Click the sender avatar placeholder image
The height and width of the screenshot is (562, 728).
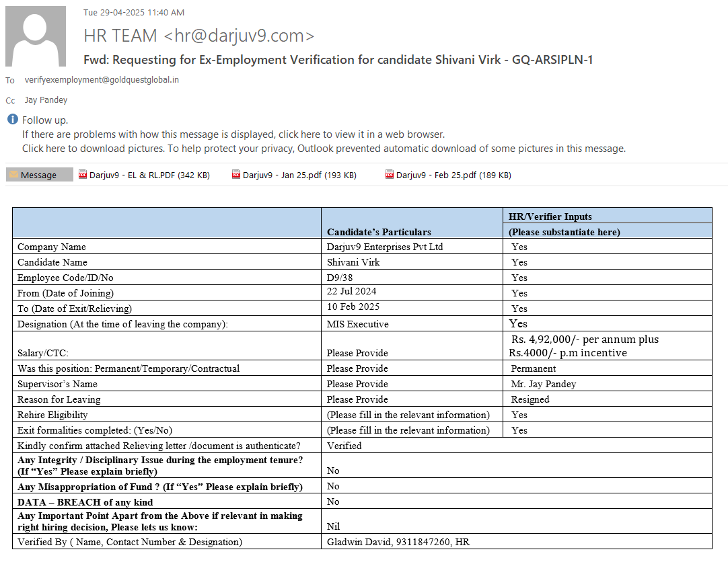pos(35,36)
